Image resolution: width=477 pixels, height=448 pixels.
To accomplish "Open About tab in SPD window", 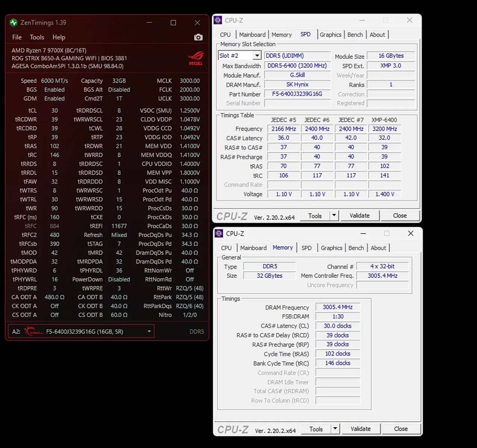I will pyautogui.click(x=378, y=35).
